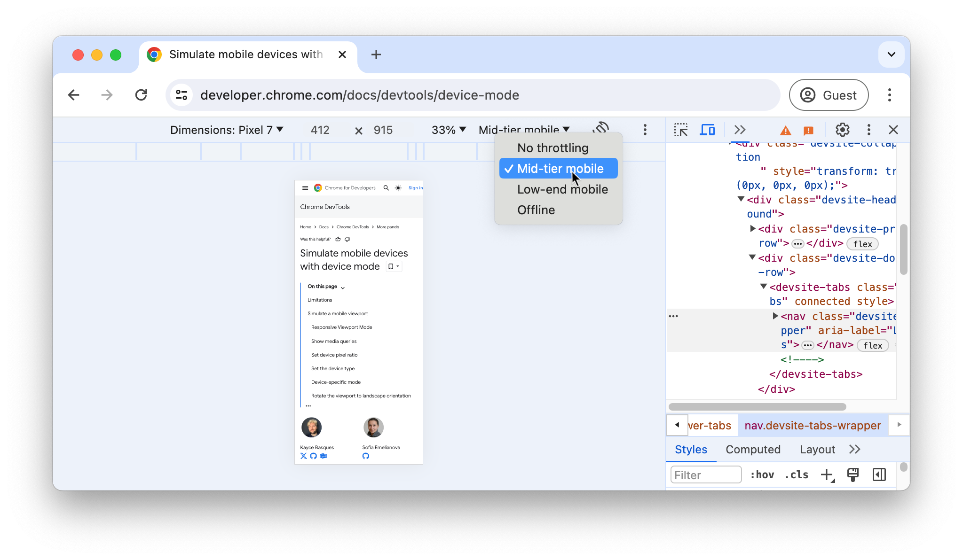The image size is (963, 560).
Task: Select No throttling option
Action: point(553,148)
